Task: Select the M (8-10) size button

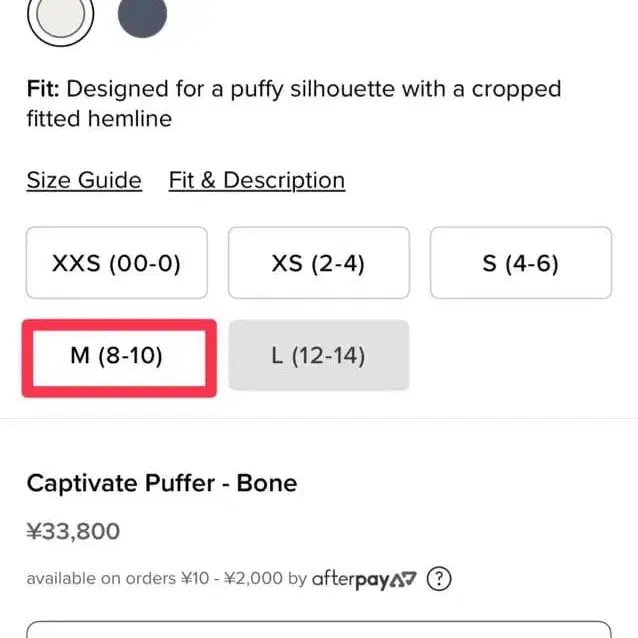Action: (x=116, y=356)
